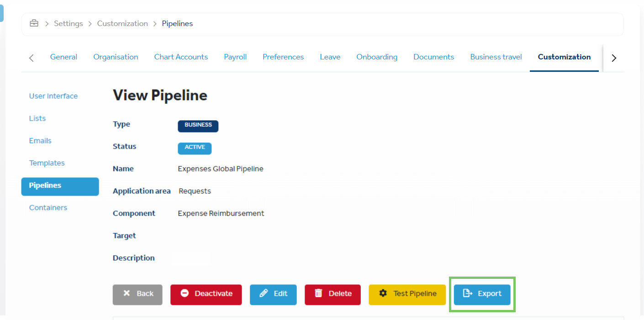Select Emails in the left sidebar
The image size is (644, 320).
[x=40, y=141]
